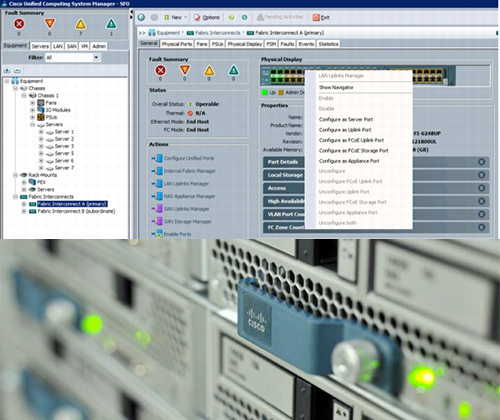Expand the Access section arrow
This screenshot has width=500, height=420.
pyautogui.click(x=481, y=188)
